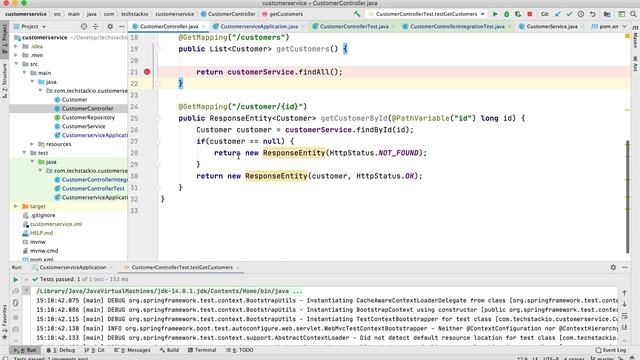Viewport: 640px width, 360px height.
Task: Click Git update project blue arrow
Action: (558, 14)
